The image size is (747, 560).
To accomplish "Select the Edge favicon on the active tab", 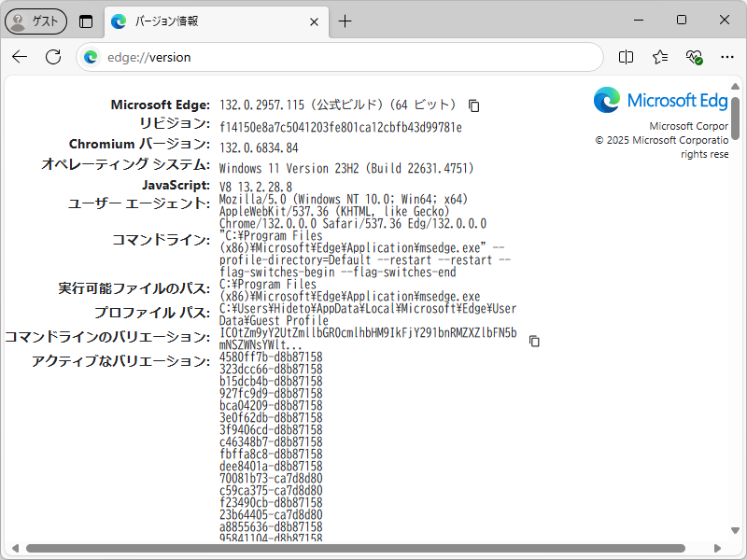I will click(x=116, y=21).
